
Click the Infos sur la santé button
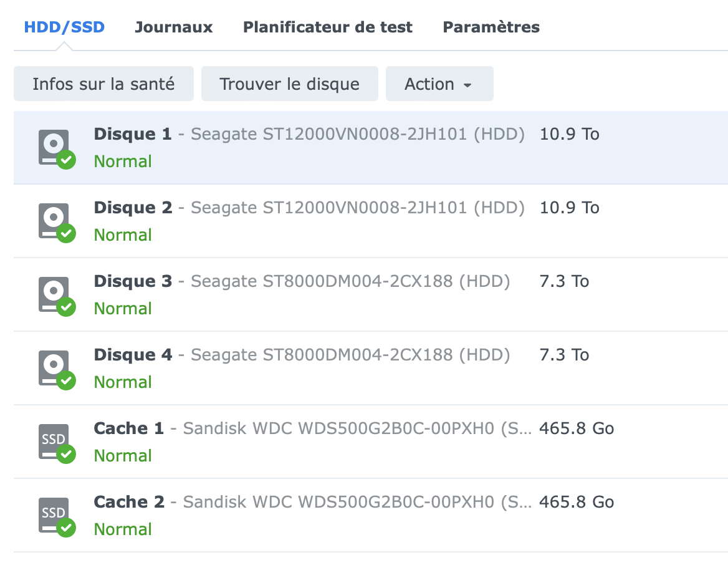(103, 84)
